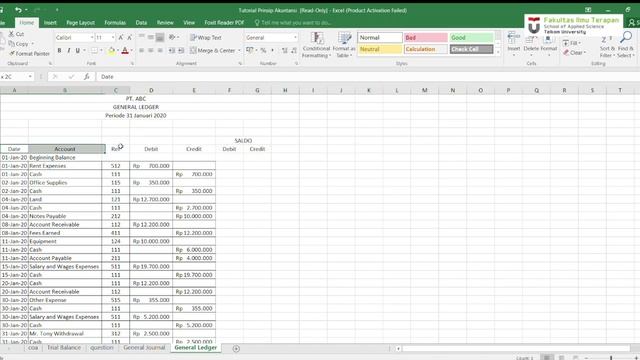Apply the Good cell style

[471, 38]
